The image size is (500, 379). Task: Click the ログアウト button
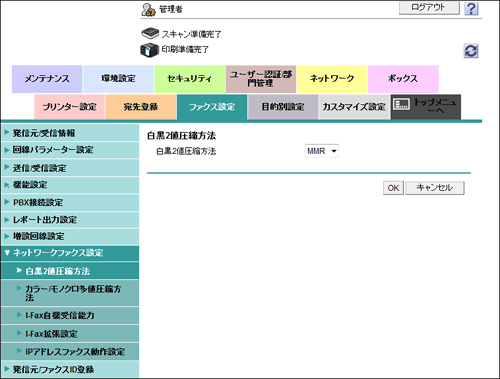429,7
